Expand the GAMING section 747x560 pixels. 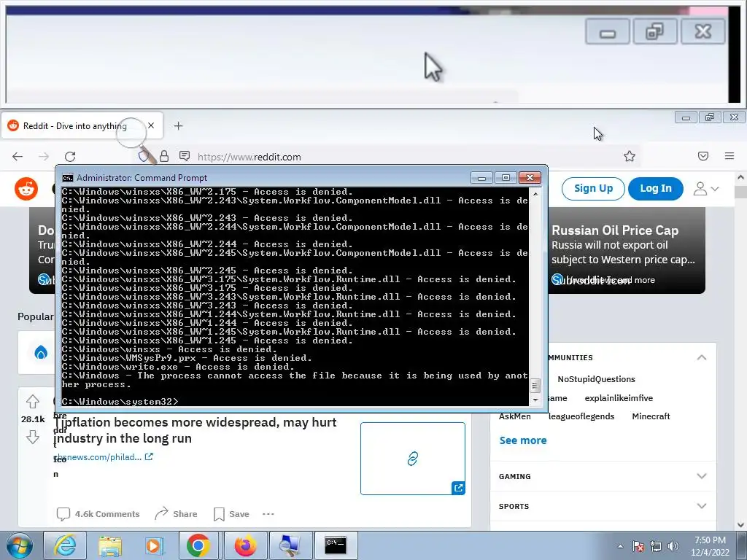coord(603,476)
